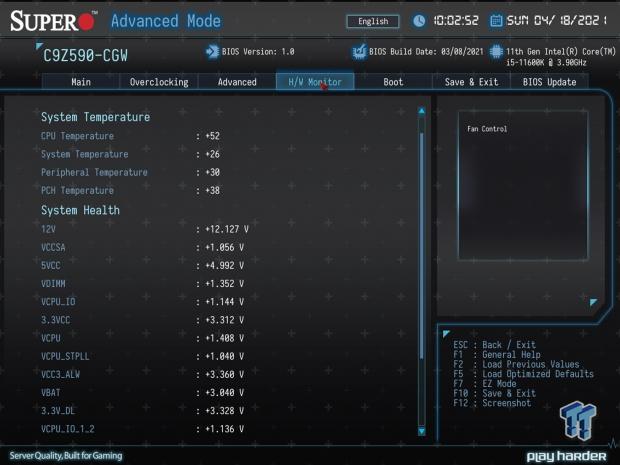The height and width of the screenshot is (465, 620).
Task: Click the clock icon beside the time
Action: pos(419,21)
